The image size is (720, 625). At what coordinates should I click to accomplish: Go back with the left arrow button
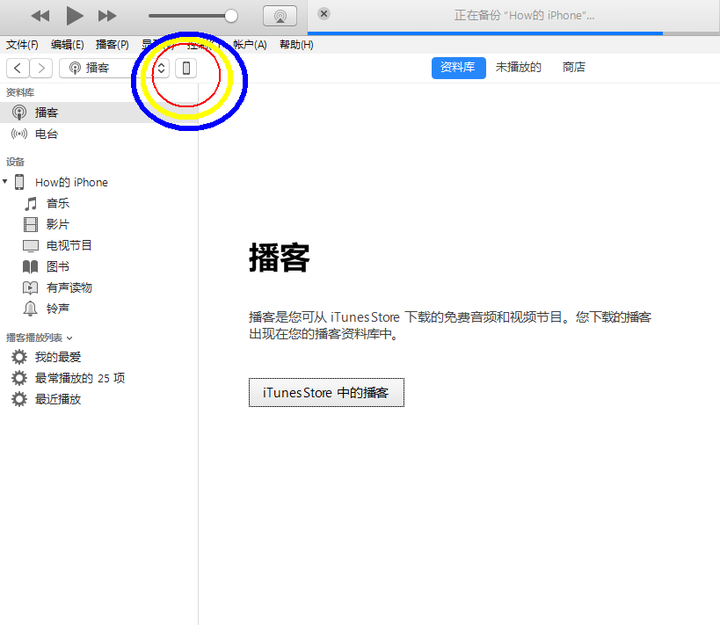(x=18, y=68)
